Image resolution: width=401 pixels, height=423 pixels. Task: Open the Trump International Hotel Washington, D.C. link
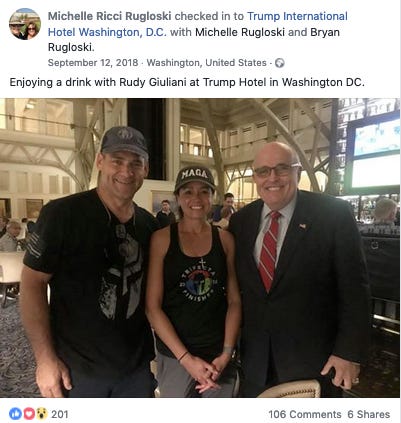click(198, 24)
